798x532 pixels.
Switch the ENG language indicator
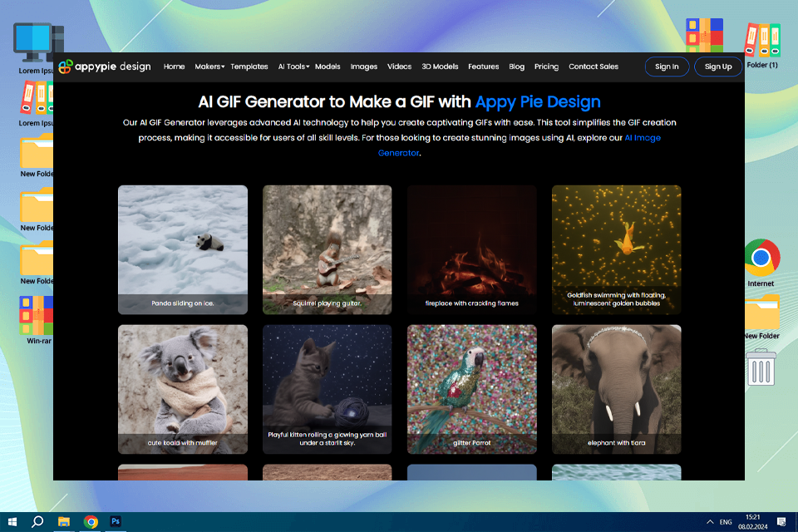pyautogui.click(x=726, y=522)
